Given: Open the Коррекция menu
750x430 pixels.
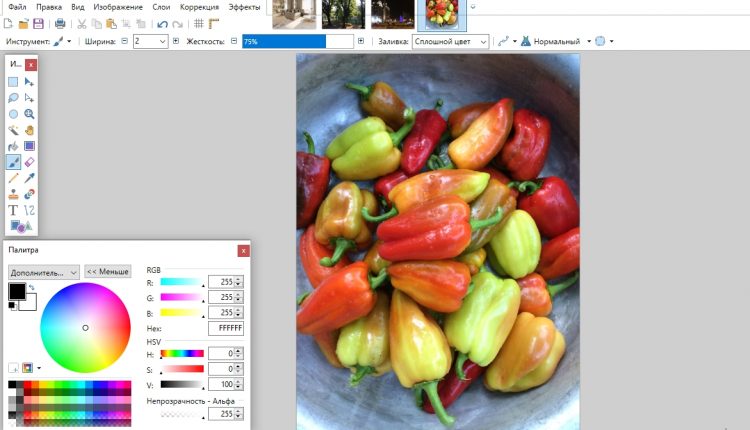Looking at the screenshot, I should pos(199,7).
